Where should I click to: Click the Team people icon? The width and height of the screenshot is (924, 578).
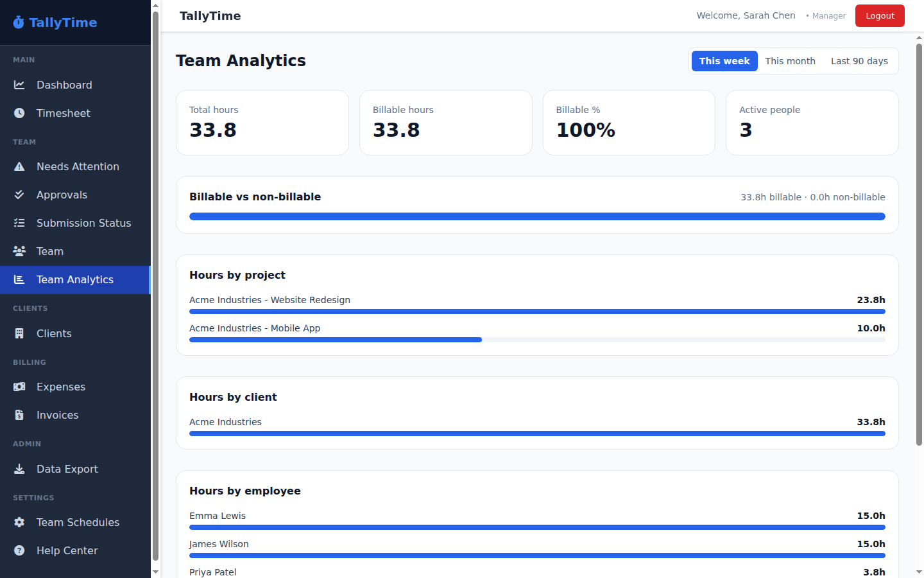[19, 251]
